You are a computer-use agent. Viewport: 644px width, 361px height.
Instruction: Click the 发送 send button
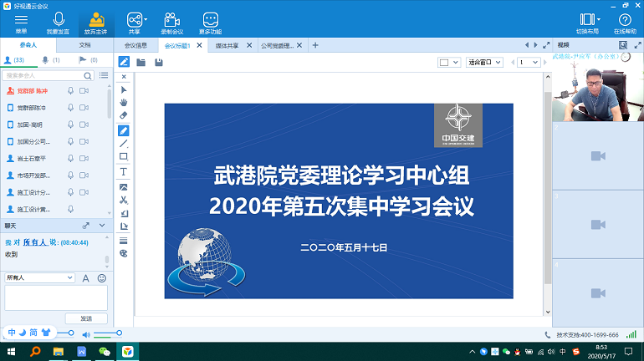[x=86, y=318]
